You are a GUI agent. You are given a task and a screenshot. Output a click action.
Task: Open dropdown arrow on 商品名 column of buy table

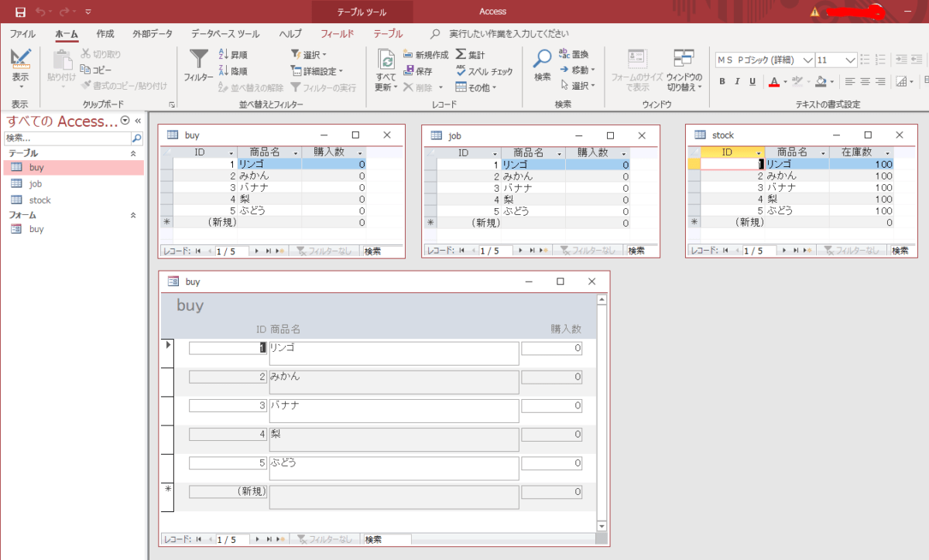pos(295,153)
